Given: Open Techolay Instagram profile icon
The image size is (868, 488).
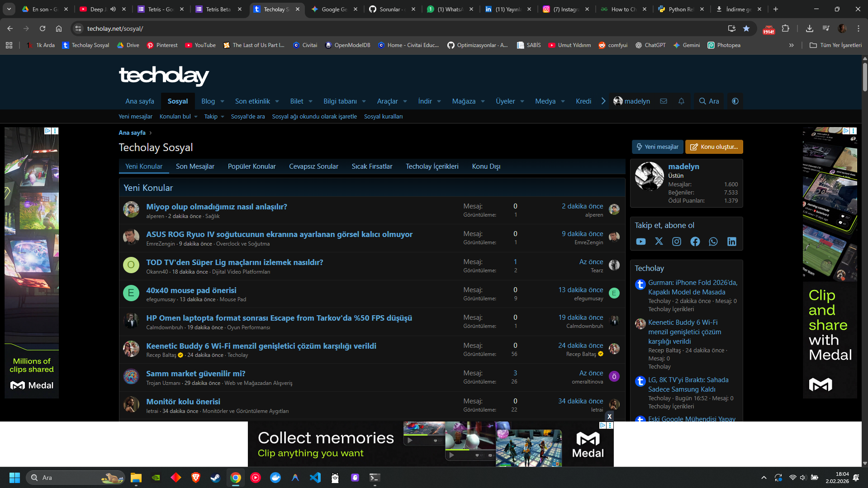Looking at the screenshot, I should [x=677, y=242].
